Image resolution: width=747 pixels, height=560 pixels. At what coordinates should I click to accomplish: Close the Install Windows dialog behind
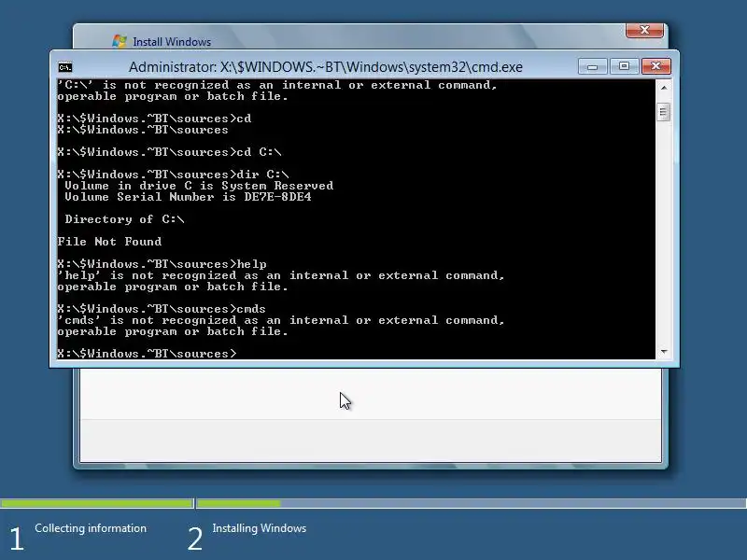644,31
